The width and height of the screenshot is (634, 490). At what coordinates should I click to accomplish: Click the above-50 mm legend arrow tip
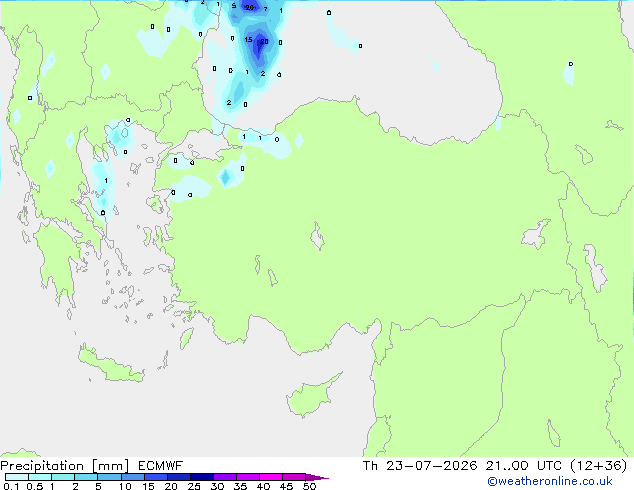[317, 477]
